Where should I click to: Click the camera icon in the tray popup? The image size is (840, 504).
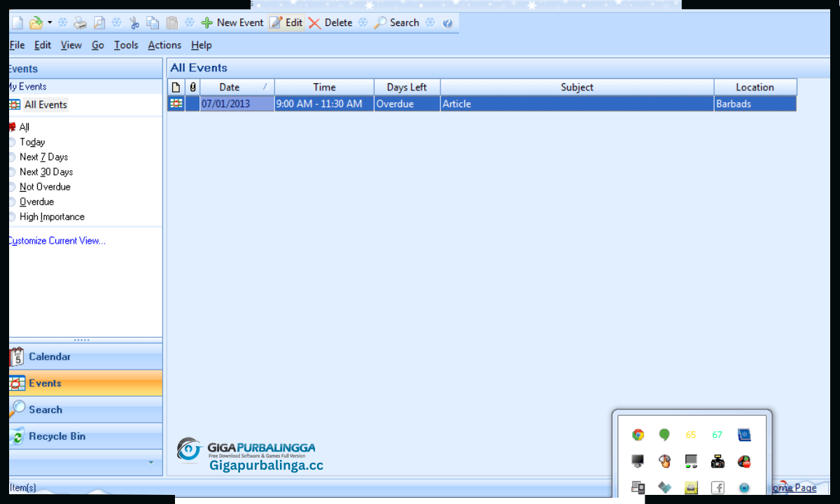pyautogui.click(x=717, y=461)
